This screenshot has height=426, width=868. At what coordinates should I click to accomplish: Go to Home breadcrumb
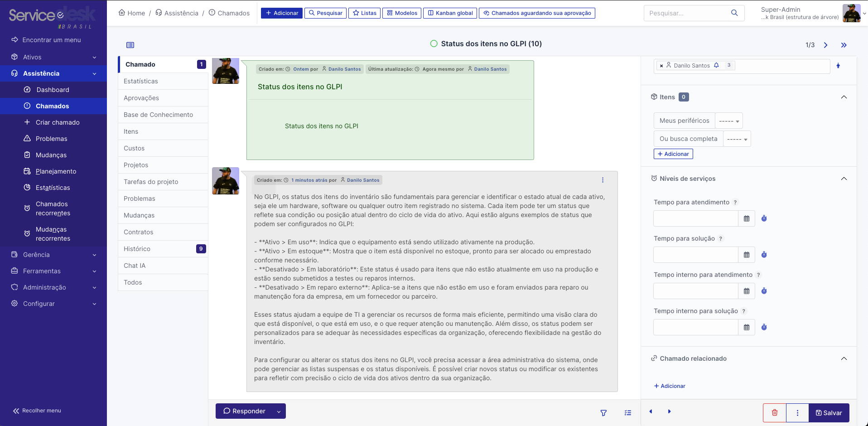click(132, 13)
